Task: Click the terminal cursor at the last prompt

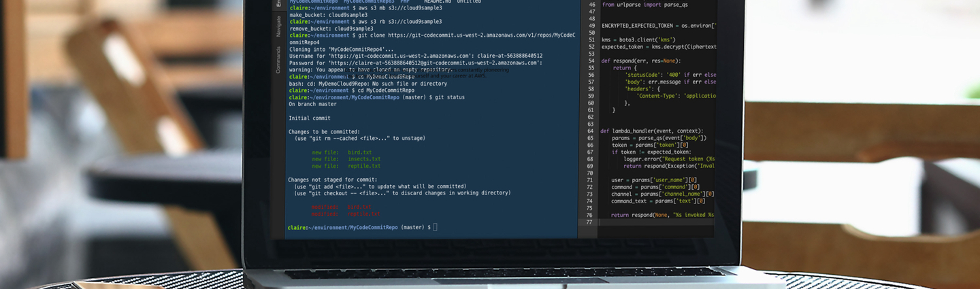Action: click(x=435, y=227)
